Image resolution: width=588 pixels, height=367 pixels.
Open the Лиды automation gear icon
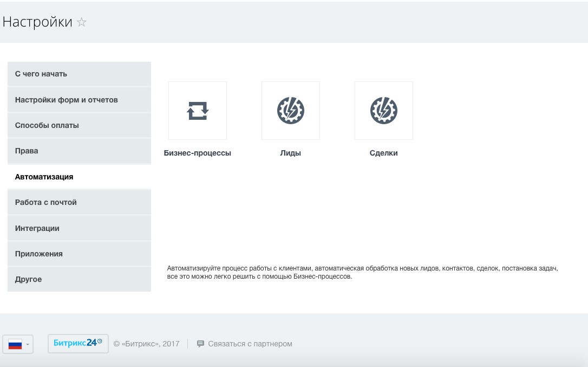pos(291,111)
